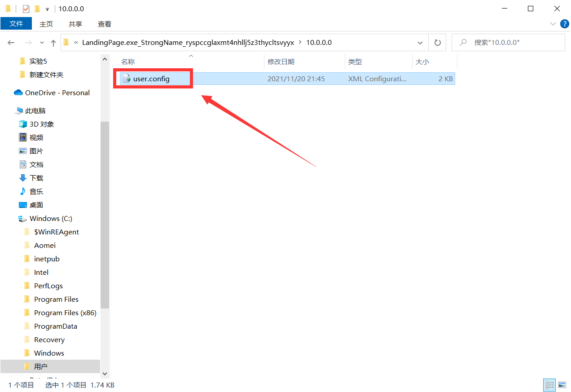Image resolution: width=571 pixels, height=392 pixels.
Task: Open 新建文件夹 in navigation pane
Action: pyautogui.click(x=47, y=75)
